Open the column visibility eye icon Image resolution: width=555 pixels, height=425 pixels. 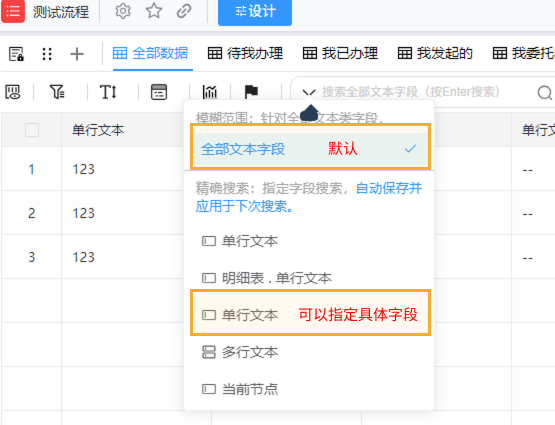click(x=13, y=92)
